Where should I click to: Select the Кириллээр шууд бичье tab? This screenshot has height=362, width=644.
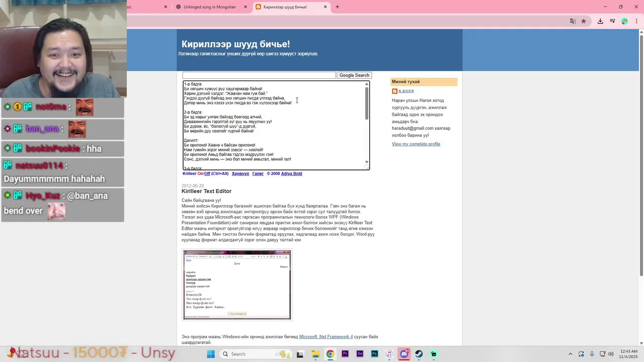click(290, 7)
